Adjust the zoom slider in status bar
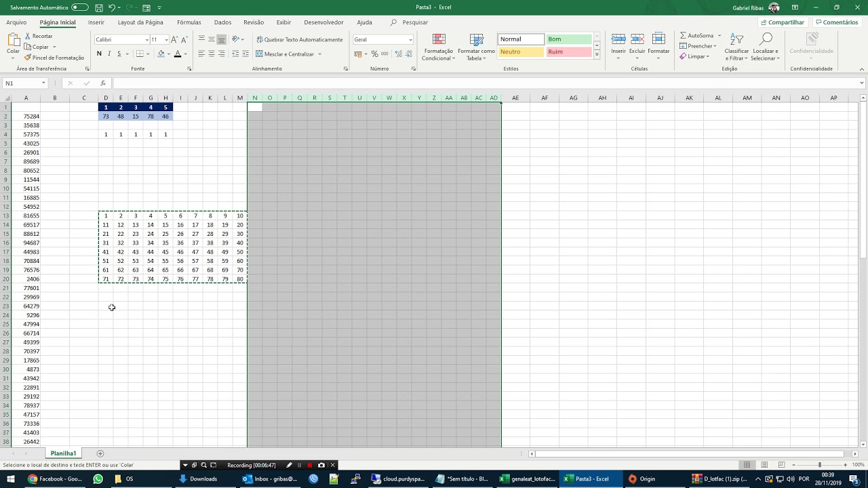Image resolution: width=868 pixels, height=488 pixels. (819, 465)
